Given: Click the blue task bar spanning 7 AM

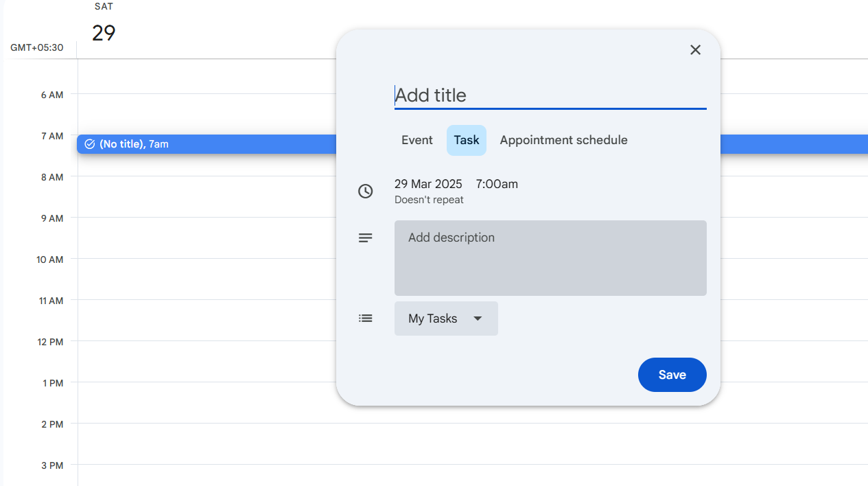Looking at the screenshot, I should (206, 144).
